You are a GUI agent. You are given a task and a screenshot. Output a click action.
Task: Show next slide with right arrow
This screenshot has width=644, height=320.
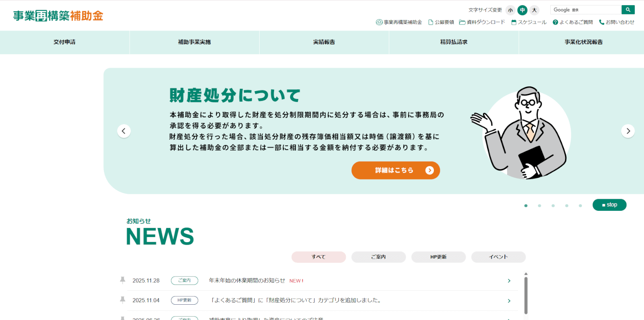pos(628,131)
